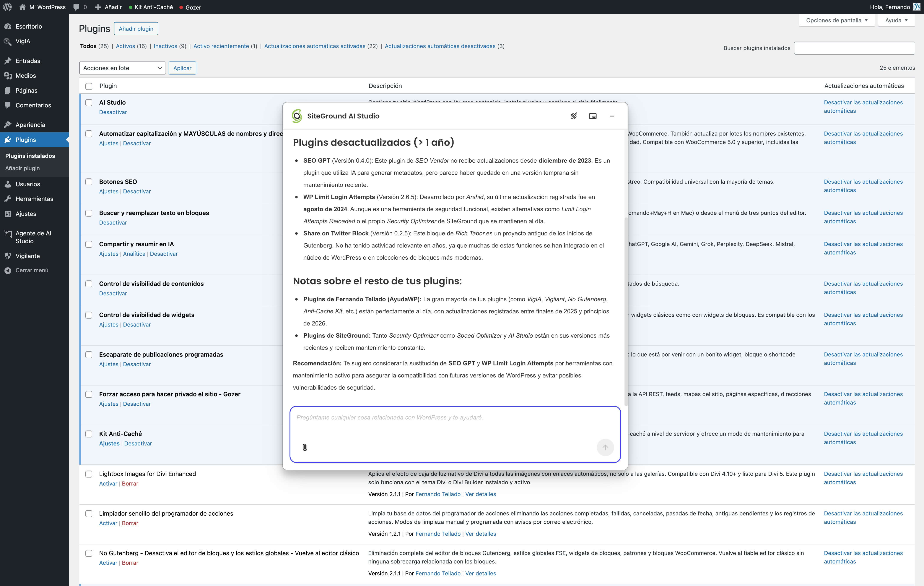Focus the Buscar plugins instalados search field
924x586 pixels.
[854, 48]
